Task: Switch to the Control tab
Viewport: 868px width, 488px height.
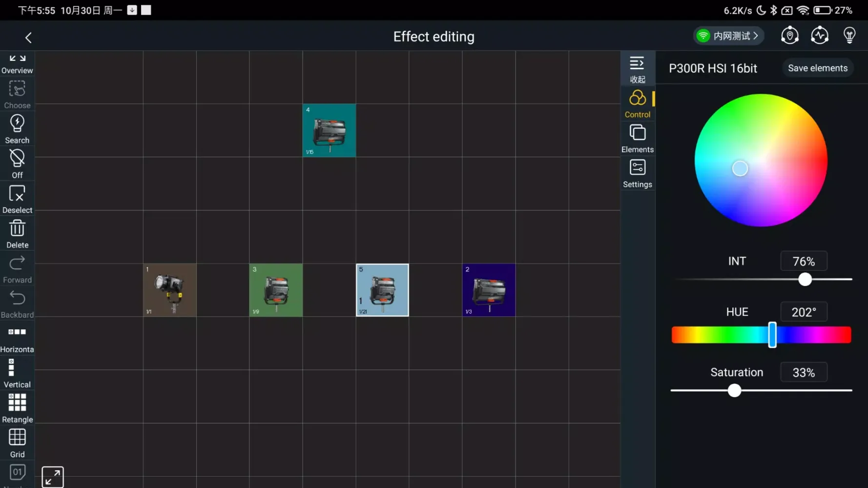Action: coord(637,104)
